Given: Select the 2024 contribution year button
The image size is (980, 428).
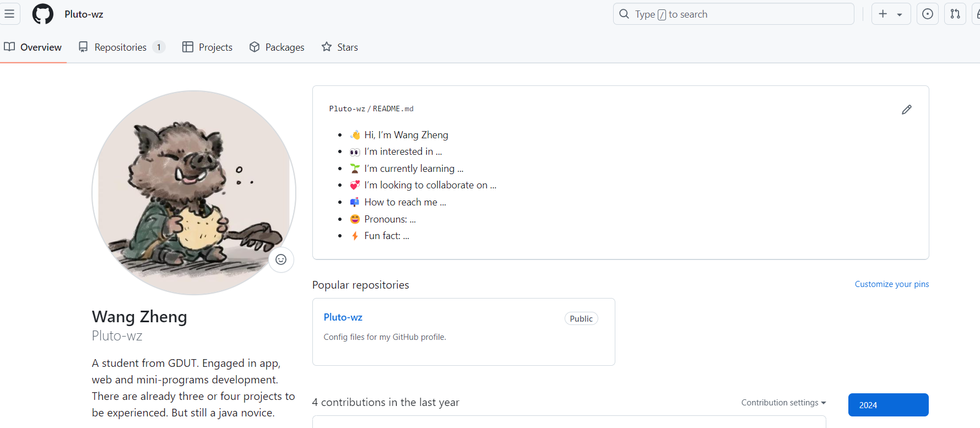Looking at the screenshot, I should coord(888,405).
